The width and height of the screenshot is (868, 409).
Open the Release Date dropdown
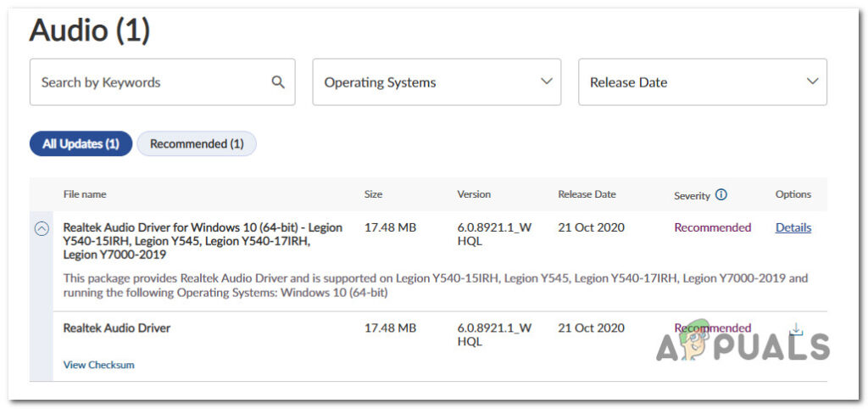(703, 82)
